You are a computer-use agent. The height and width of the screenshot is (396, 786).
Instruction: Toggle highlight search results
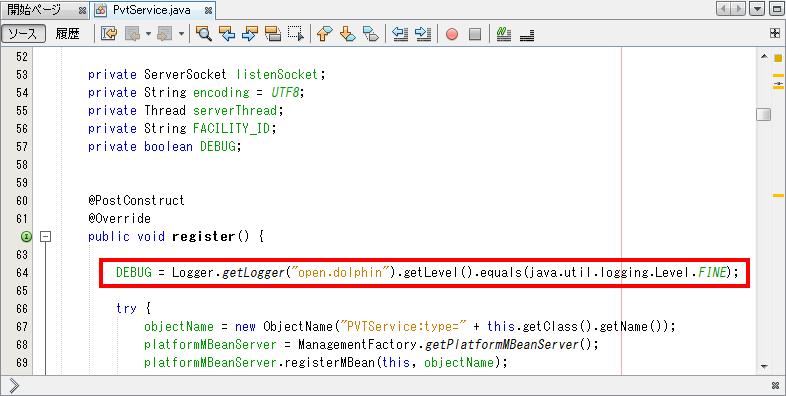click(x=273, y=34)
